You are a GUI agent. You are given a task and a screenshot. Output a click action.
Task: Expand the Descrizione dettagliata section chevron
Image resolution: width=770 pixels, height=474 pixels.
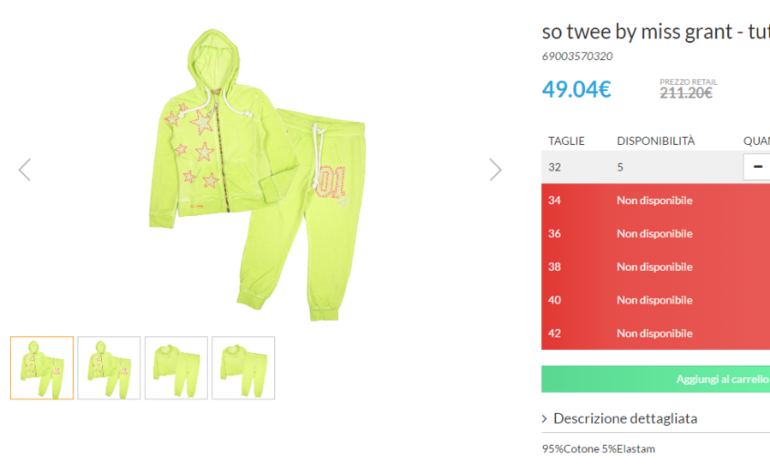pos(544,419)
